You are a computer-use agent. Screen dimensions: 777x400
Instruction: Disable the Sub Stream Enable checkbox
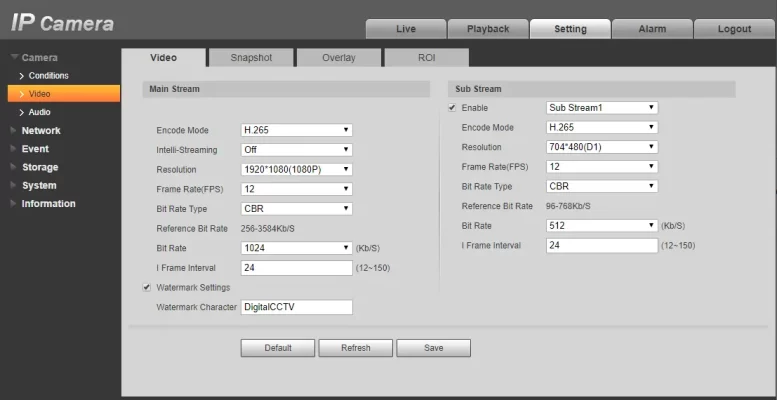coord(452,108)
